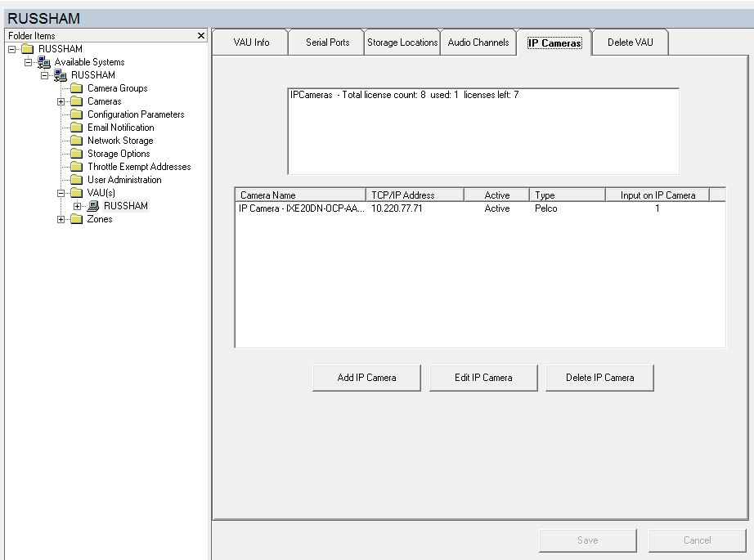Image resolution: width=754 pixels, height=560 pixels.
Task: Click the Email Notification folder icon
Action: point(76,127)
